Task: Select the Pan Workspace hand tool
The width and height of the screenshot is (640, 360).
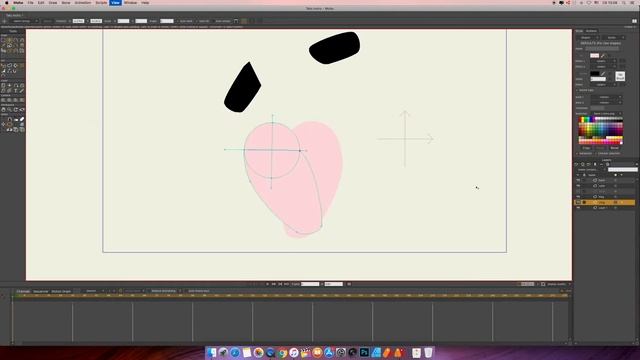Action: click(3, 110)
